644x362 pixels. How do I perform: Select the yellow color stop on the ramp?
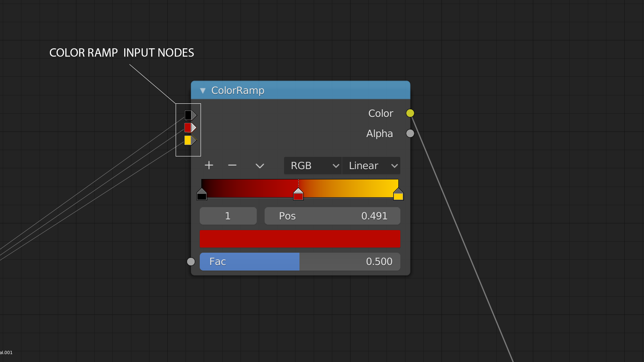click(x=398, y=194)
